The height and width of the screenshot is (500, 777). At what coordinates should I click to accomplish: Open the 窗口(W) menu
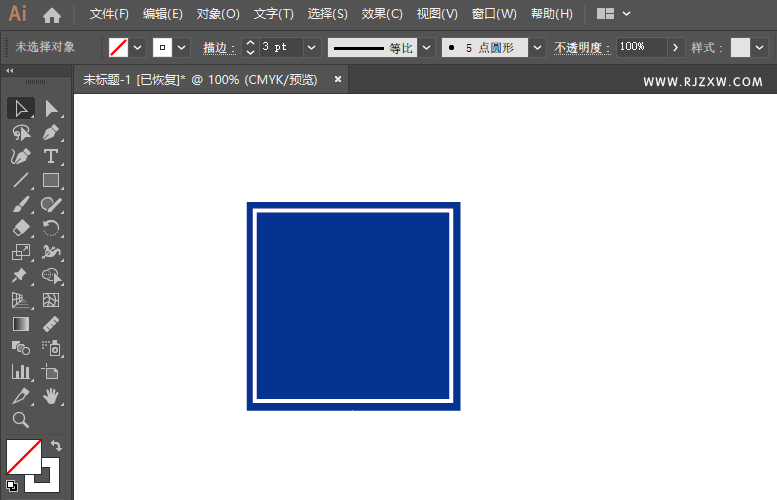click(x=494, y=14)
